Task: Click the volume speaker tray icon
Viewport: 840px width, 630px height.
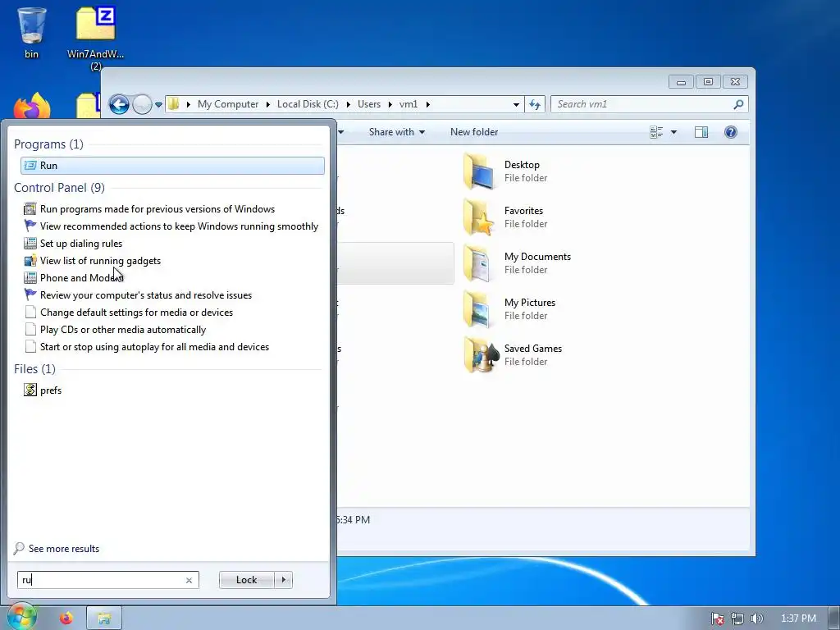Action: click(756, 619)
